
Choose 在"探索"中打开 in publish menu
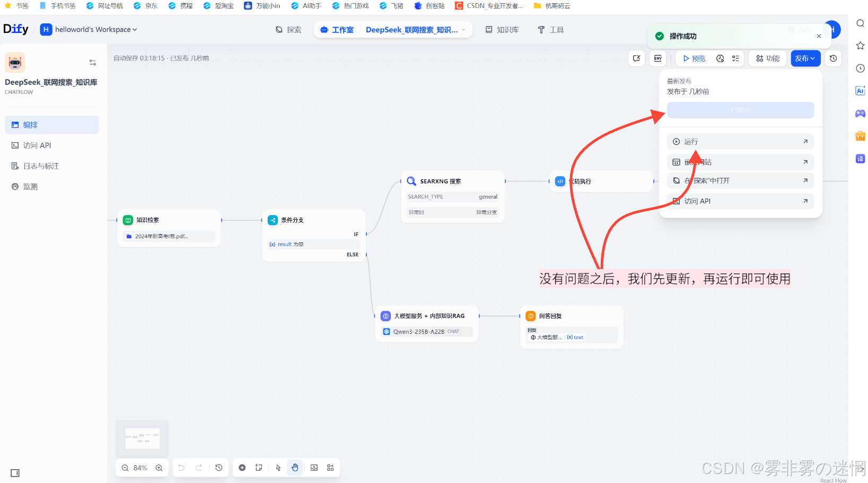coord(740,181)
